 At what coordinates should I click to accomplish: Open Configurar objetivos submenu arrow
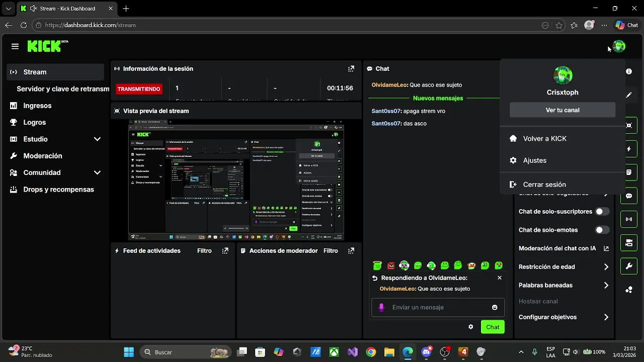[x=606, y=317]
